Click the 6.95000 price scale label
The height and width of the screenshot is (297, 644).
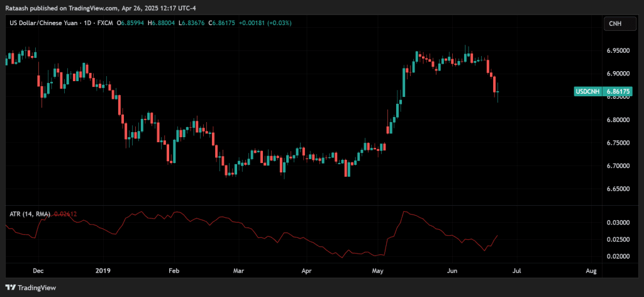point(616,50)
